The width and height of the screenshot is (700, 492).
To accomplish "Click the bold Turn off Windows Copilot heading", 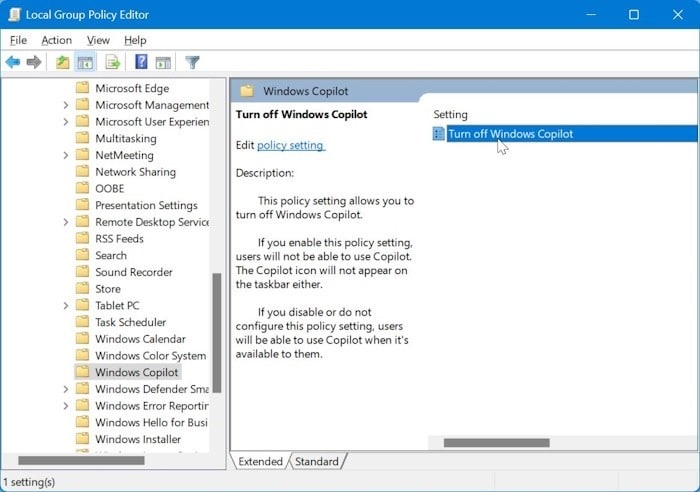I will [x=301, y=114].
